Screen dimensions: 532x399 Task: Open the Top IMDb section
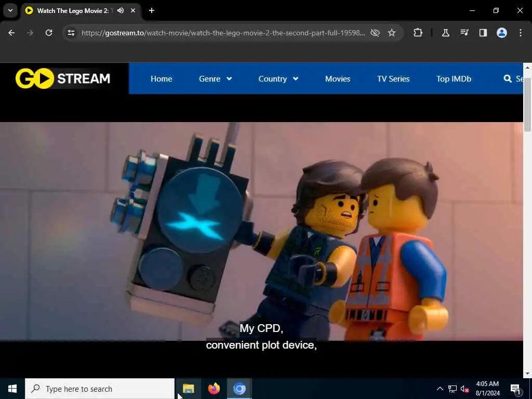(x=454, y=79)
